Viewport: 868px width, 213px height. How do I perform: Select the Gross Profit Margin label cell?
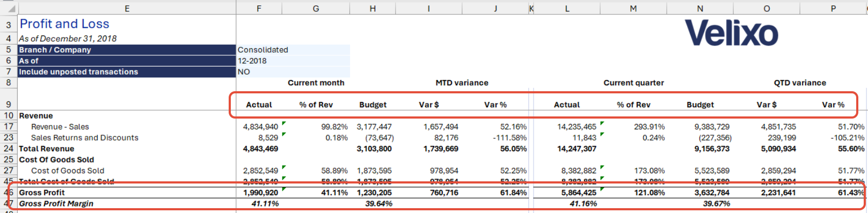click(x=56, y=204)
